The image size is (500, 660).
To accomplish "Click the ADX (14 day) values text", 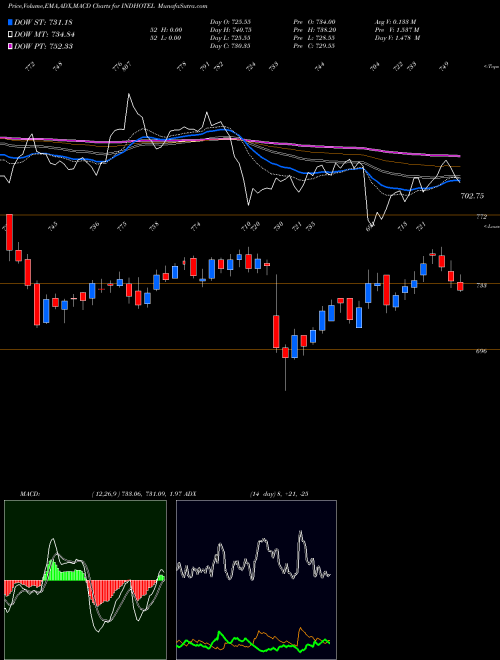I will click(279, 494).
